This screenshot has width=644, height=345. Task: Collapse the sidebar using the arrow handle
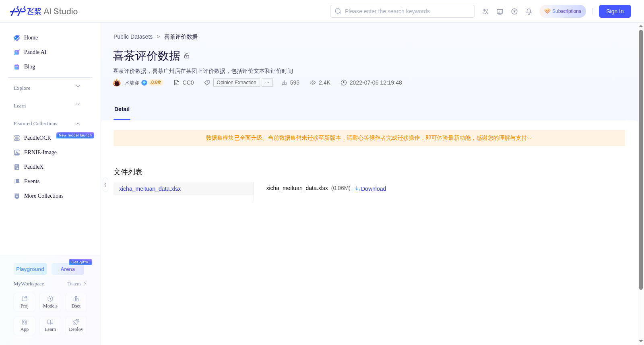tap(105, 185)
